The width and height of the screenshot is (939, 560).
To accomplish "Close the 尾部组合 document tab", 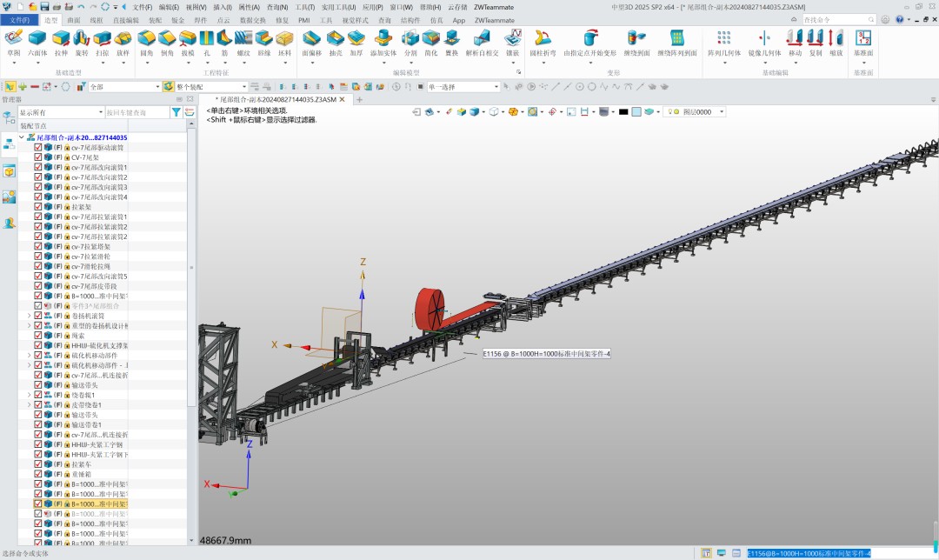I will [x=343, y=100].
